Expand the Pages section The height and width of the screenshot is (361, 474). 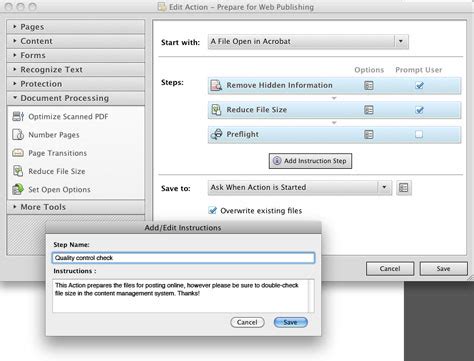coord(76,27)
